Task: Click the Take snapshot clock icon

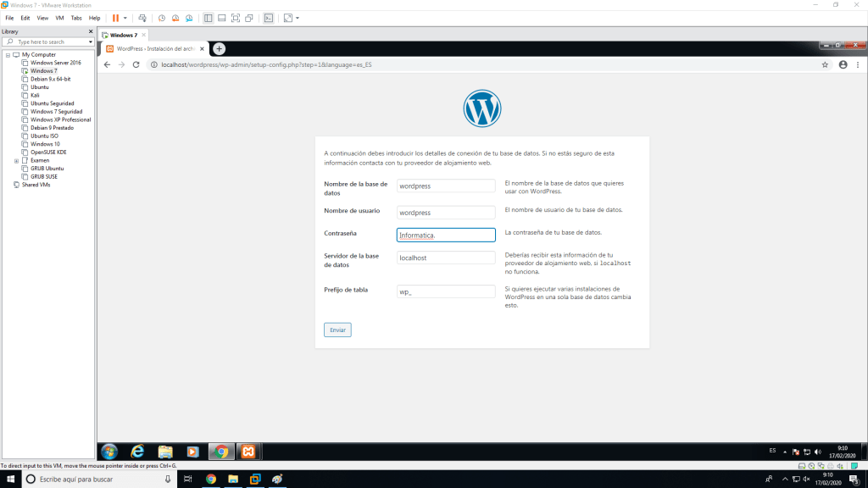Action: point(161,18)
